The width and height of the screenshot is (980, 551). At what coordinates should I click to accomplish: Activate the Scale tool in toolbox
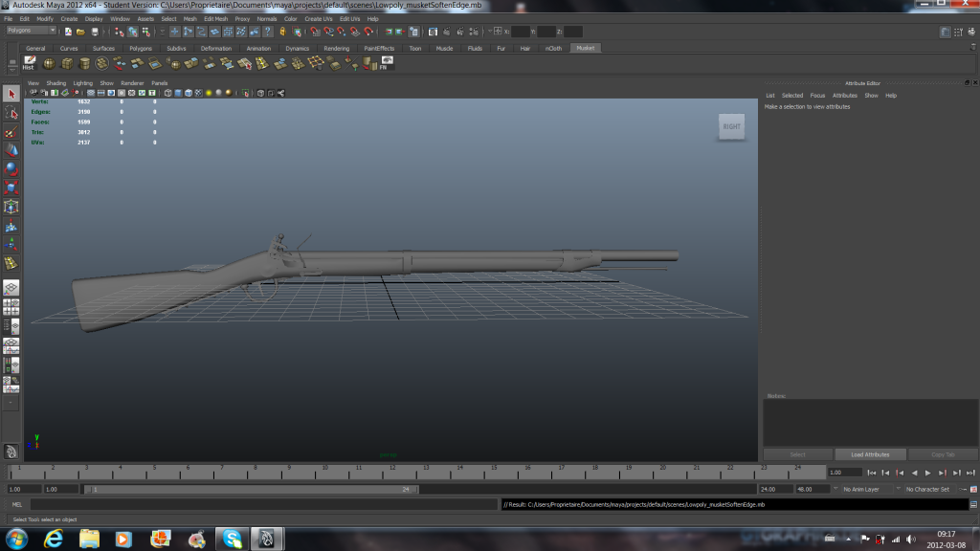coord(11,187)
